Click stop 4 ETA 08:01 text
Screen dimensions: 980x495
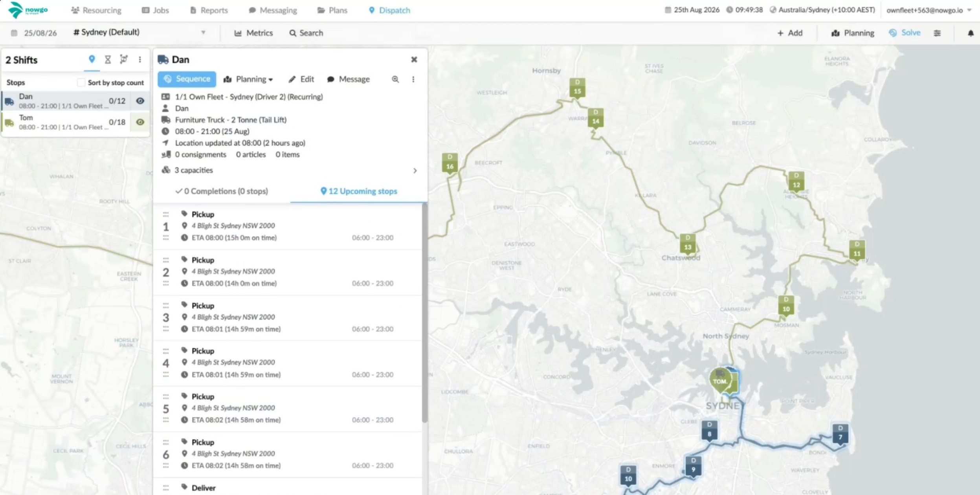(236, 375)
